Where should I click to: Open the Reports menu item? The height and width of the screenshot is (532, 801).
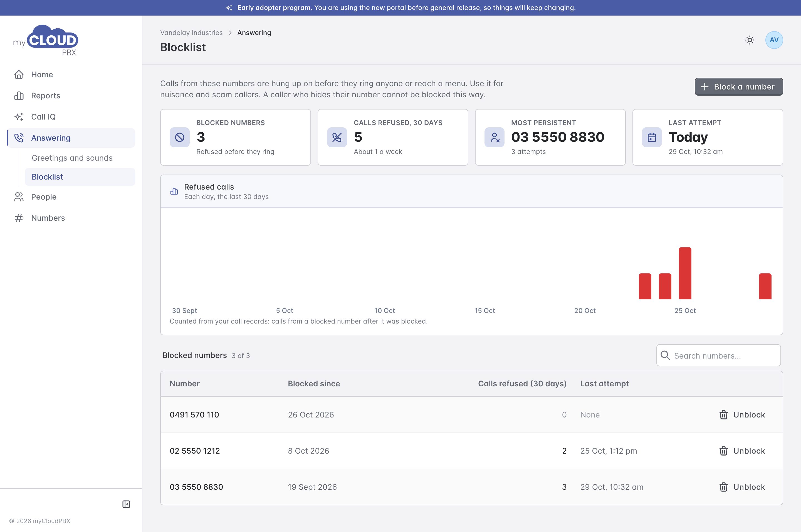click(x=71, y=96)
